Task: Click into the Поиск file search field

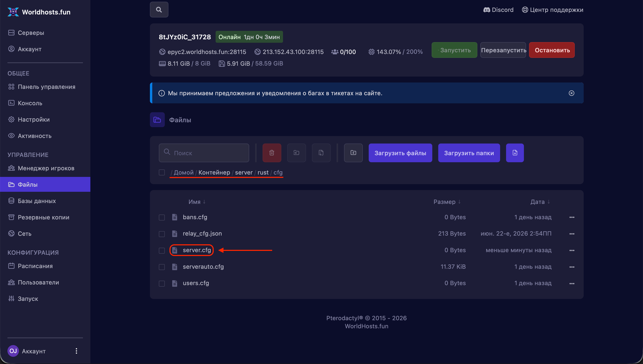Action: click(x=204, y=153)
